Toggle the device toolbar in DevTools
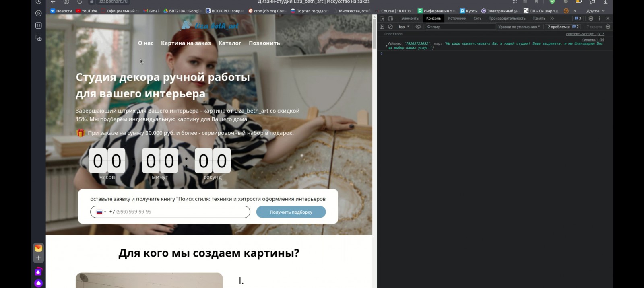 point(390,19)
